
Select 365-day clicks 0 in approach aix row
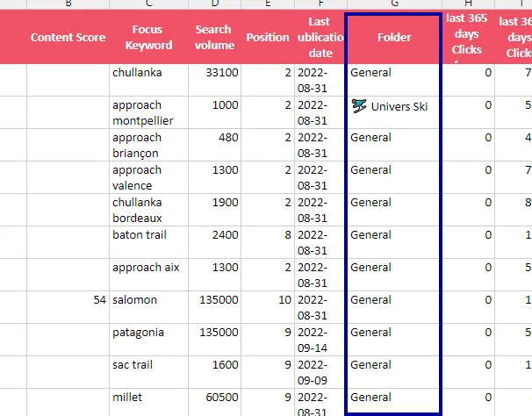[469, 275]
